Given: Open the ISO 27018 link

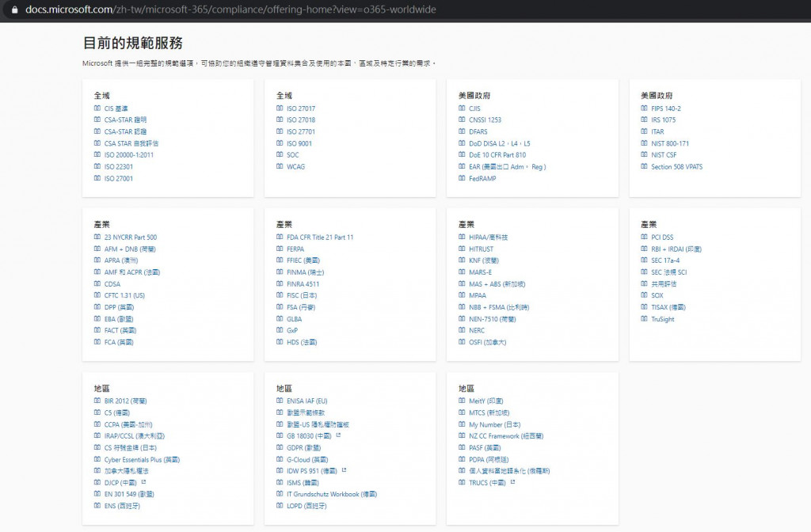Looking at the screenshot, I should pyautogui.click(x=301, y=120).
